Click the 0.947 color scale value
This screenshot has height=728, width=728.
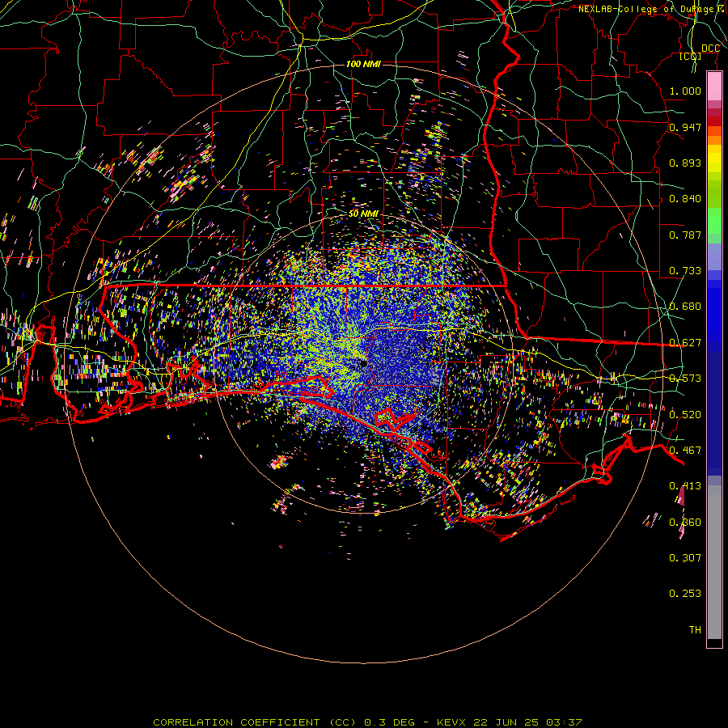point(685,127)
